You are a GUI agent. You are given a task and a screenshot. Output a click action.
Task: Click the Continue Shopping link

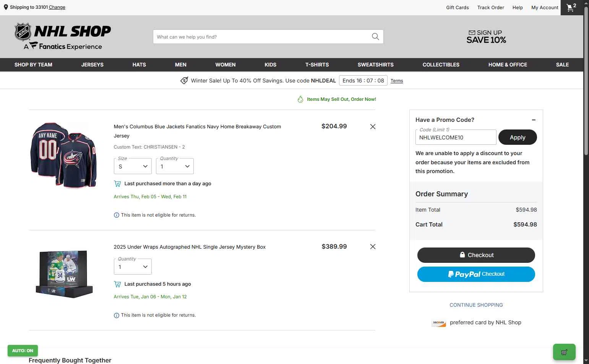click(476, 305)
